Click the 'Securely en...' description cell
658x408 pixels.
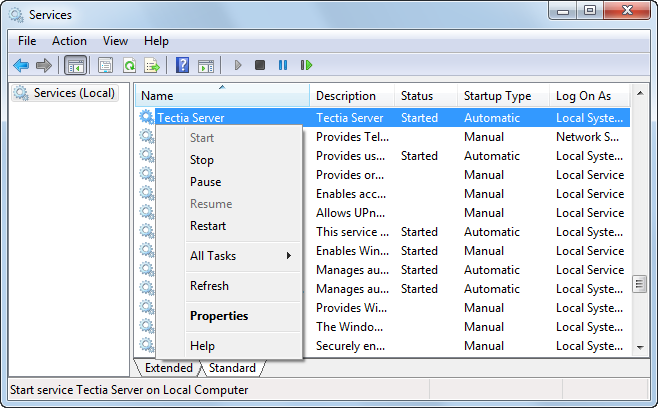coord(350,346)
